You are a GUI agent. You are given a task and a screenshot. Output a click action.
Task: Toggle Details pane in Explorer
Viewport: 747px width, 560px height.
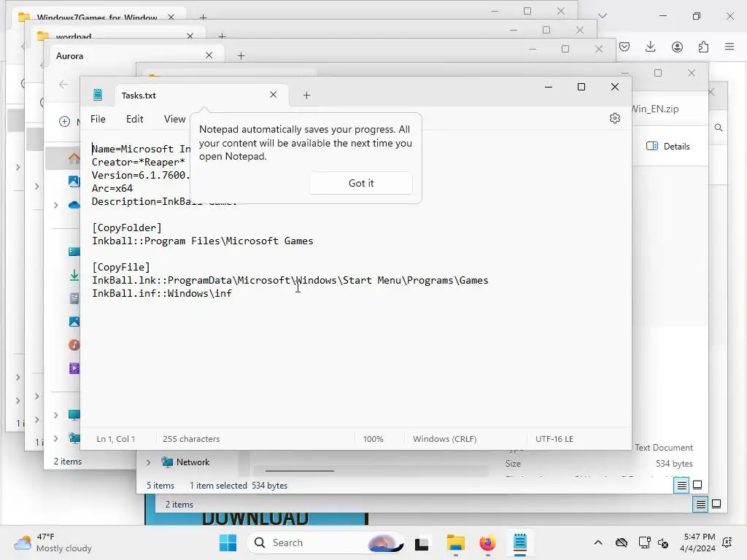coord(668,146)
